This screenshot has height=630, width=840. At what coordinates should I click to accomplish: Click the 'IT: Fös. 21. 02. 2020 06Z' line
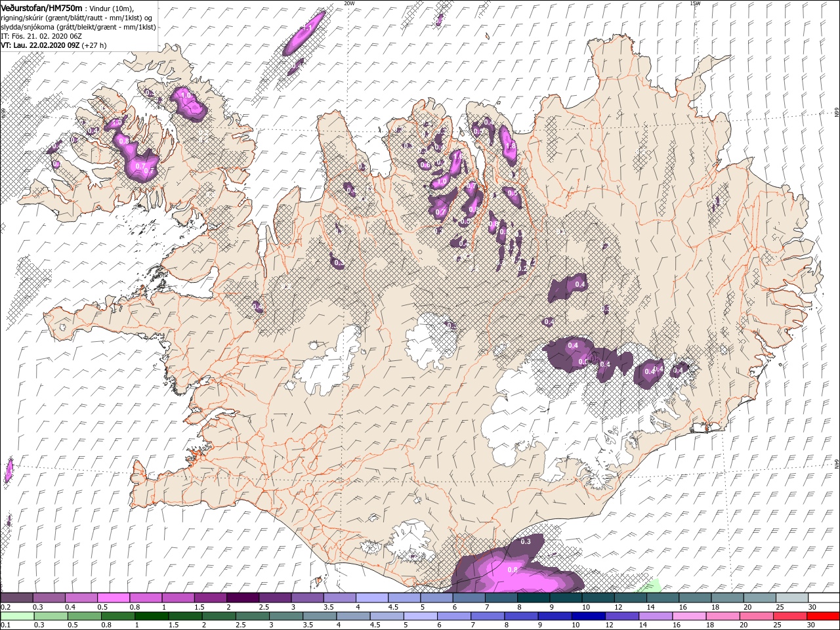pyautogui.click(x=40, y=36)
